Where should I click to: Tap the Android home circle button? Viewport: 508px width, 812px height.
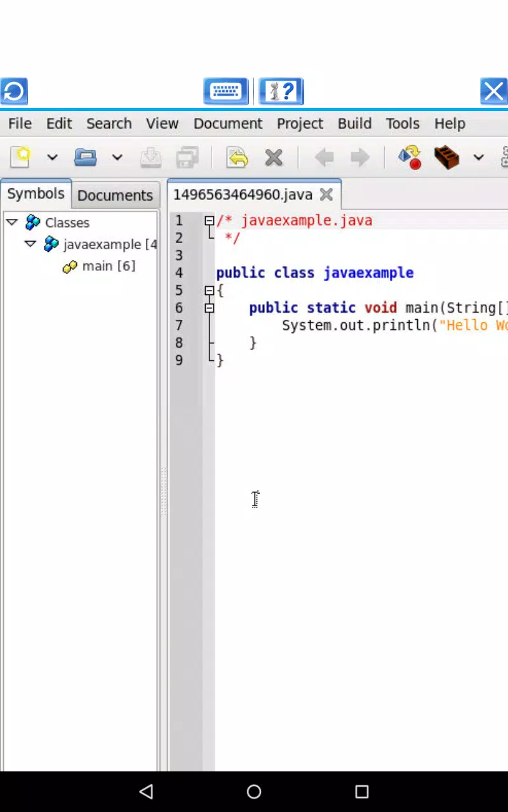(254, 791)
